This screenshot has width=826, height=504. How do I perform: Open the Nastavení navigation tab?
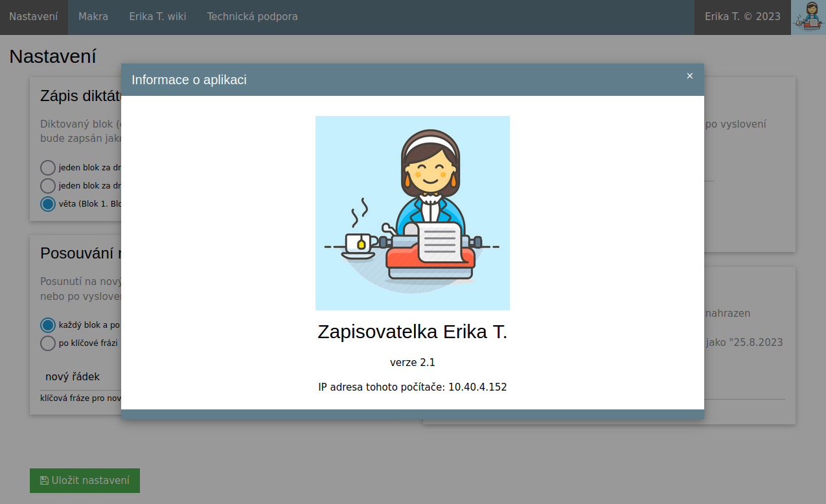click(34, 17)
